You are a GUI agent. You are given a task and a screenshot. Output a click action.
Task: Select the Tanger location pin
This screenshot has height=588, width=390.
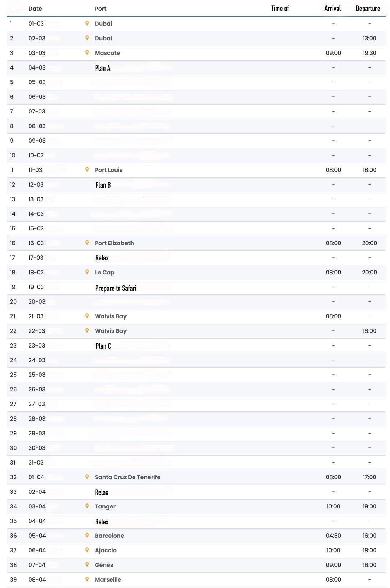(87, 506)
